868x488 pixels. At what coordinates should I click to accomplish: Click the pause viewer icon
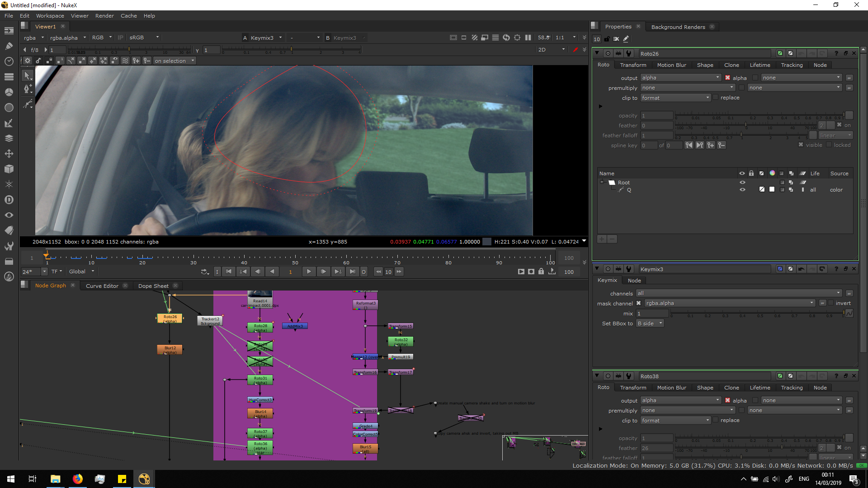pos(528,38)
